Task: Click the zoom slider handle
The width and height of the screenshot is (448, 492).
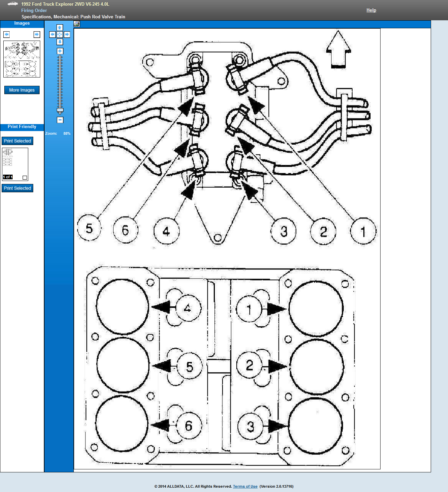Action: 60,110
